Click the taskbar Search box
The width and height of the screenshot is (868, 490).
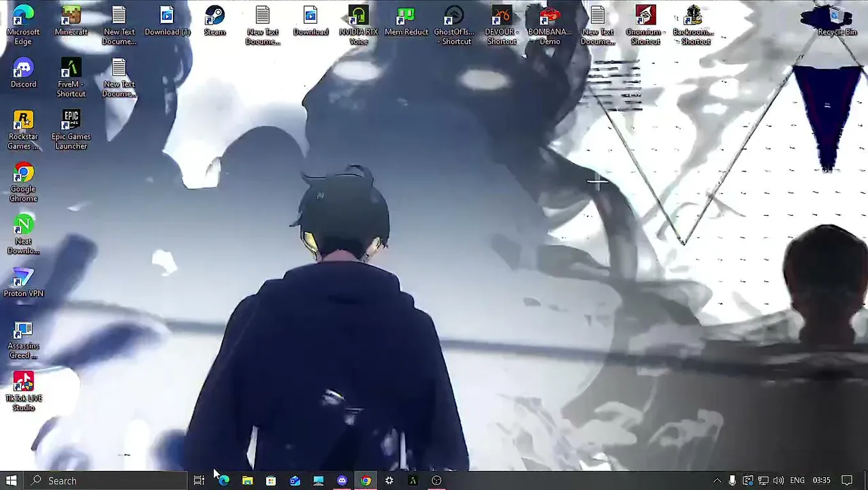click(106, 480)
